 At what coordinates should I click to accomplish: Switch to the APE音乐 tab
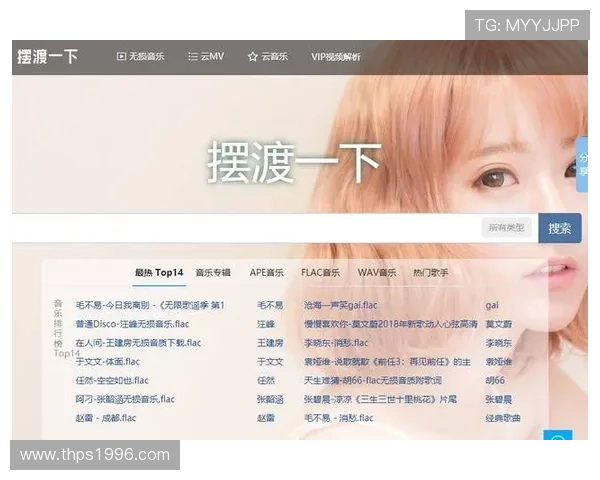[267, 272]
